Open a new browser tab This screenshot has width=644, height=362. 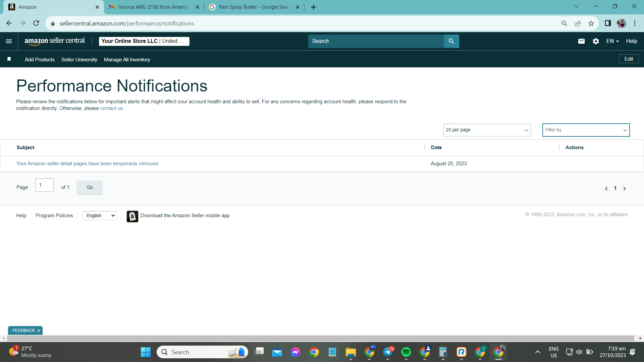coord(314,7)
